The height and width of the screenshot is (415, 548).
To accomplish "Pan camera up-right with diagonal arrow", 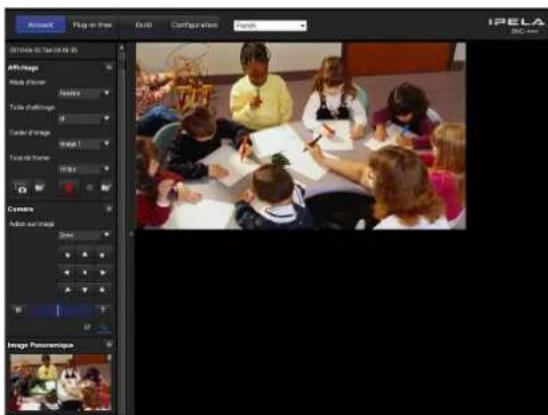I will point(102,255).
